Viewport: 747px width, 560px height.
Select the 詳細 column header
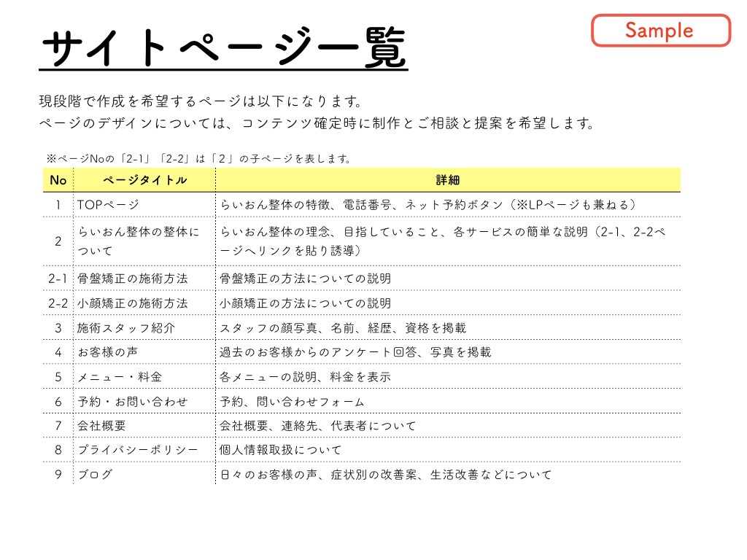[x=448, y=180]
